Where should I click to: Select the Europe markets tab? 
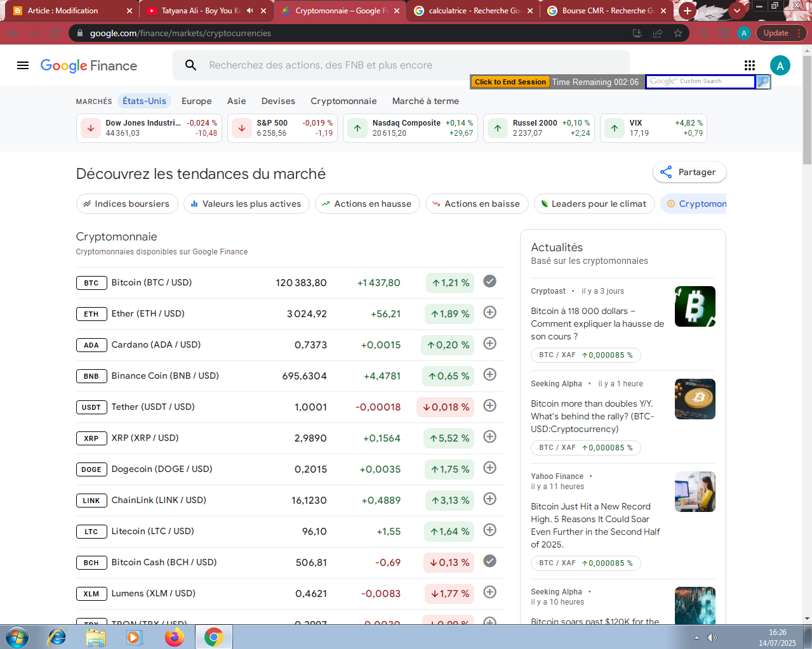(x=197, y=101)
